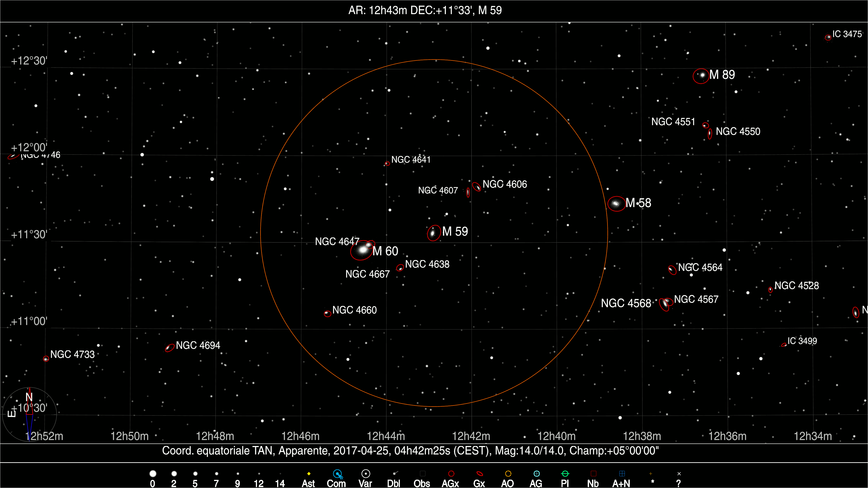Click the globular cluster (AG) legend icon
Viewport: 868px width, 488px height.
537,474
